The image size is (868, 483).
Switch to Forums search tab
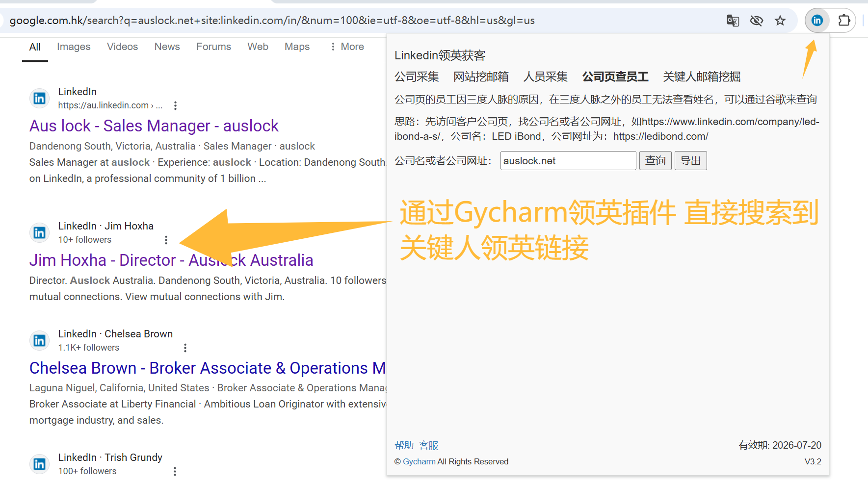(x=213, y=47)
